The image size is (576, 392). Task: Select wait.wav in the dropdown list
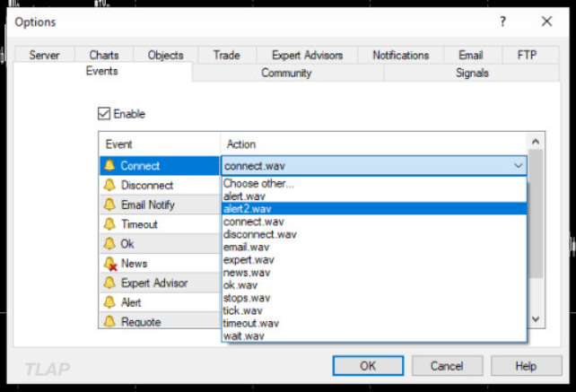point(374,335)
